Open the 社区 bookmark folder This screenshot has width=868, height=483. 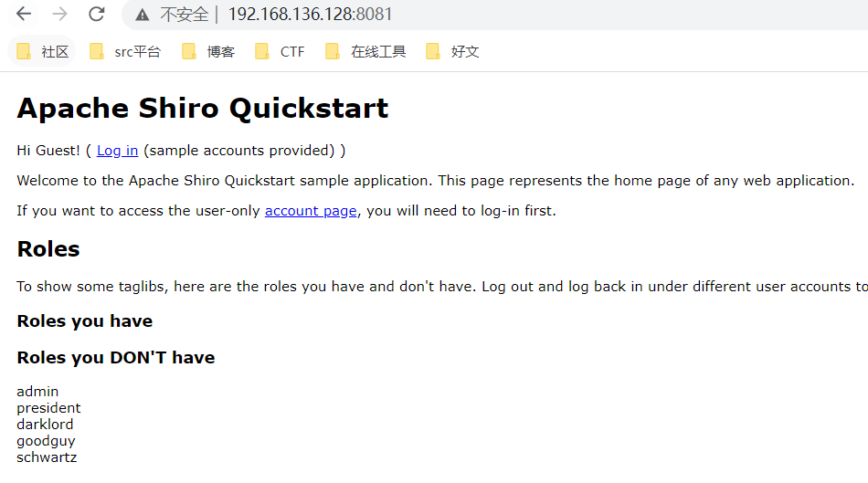pyautogui.click(x=42, y=51)
